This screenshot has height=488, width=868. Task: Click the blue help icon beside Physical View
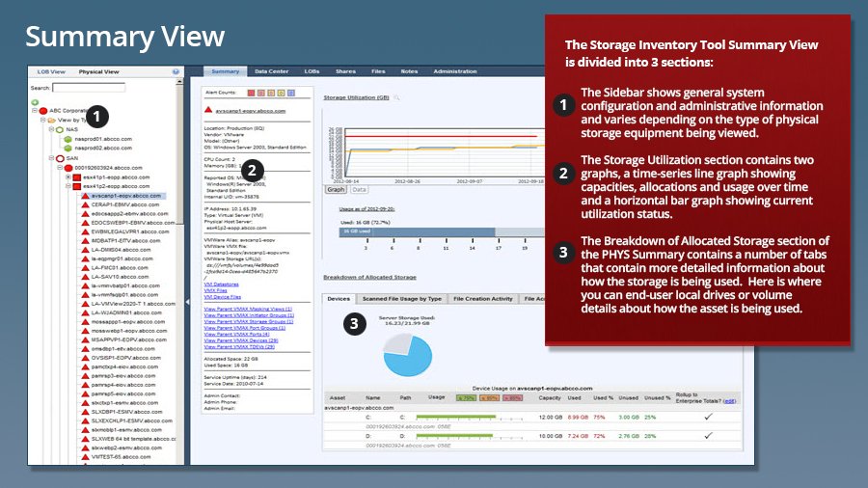click(176, 71)
